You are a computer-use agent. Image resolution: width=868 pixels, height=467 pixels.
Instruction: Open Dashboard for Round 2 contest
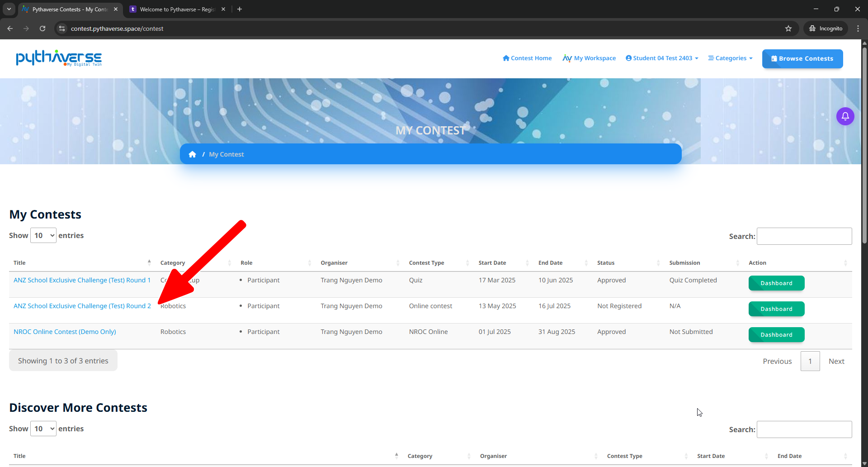coord(776,309)
